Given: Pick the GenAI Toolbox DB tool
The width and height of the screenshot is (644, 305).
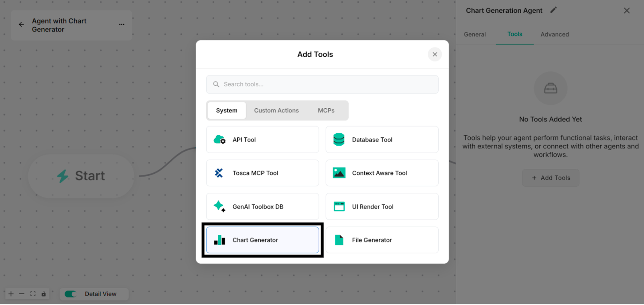Looking at the screenshot, I should 262,207.
